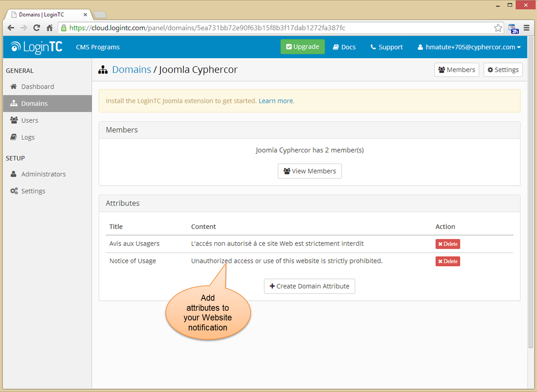Screen dimensions: 537x392
Task: Open Dashboard in the sidebar
Action: pos(37,87)
